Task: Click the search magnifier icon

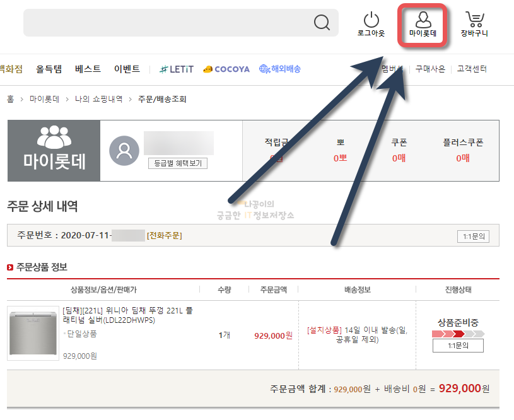Action: click(x=322, y=22)
